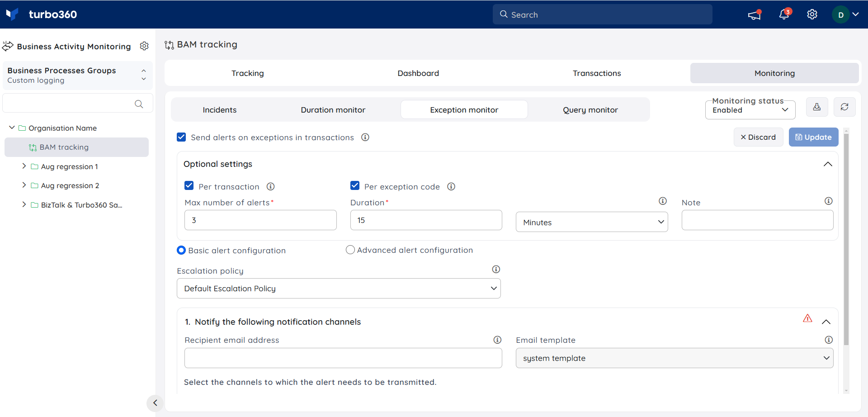This screenshot has width=868, height=417.
Task: Click the Recipient email address field
Action: [x=343, y=358]
